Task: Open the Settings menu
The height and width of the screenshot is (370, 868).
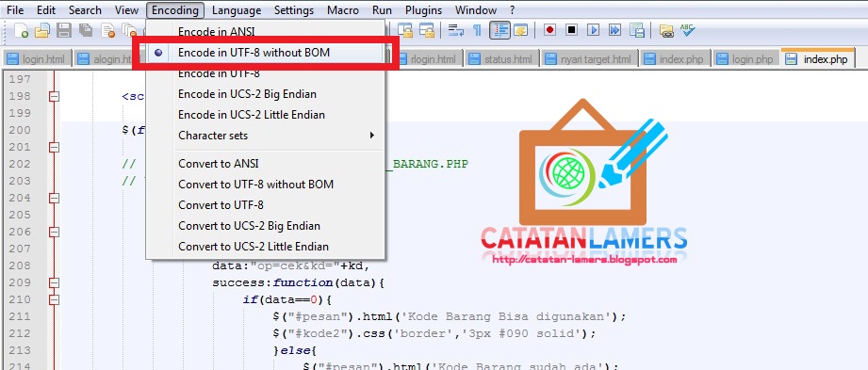Action: [x=294, y=10]
